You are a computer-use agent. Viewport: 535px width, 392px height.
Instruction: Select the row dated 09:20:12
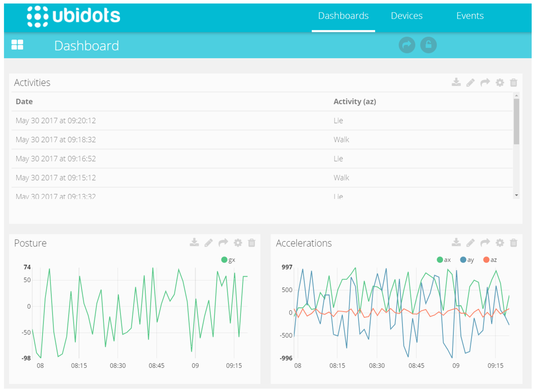(x=262, y=120)
